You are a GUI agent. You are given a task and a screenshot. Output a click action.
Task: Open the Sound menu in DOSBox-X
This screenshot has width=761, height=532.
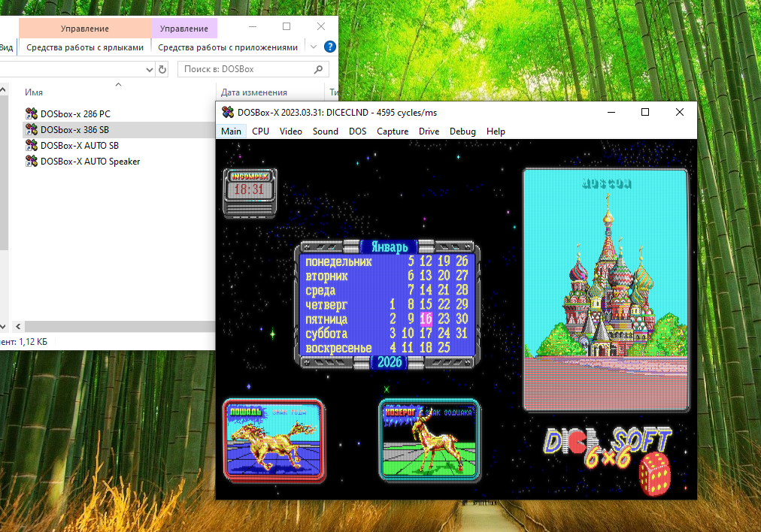tap(325, 131)
